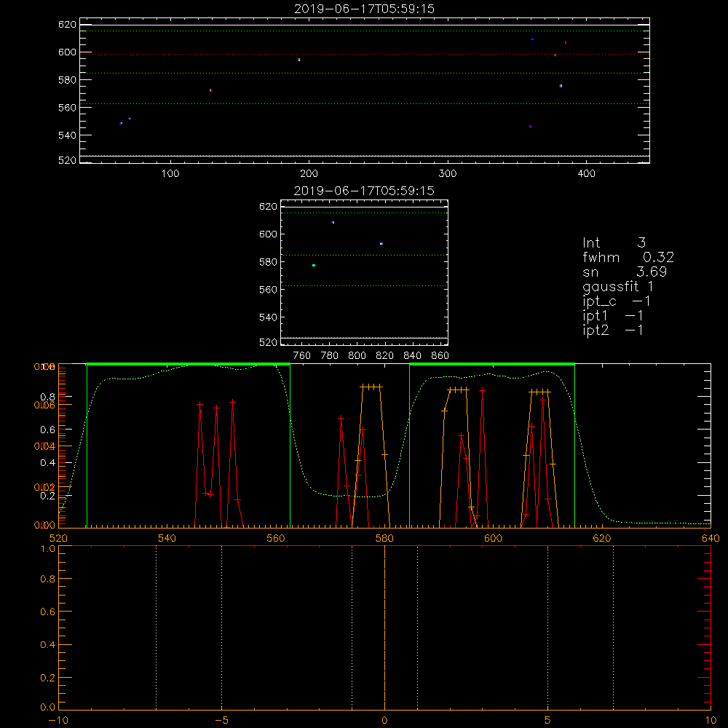
Task: Click the orange vertical line at zero in bottom plot
Action: [x=384, y=628]
